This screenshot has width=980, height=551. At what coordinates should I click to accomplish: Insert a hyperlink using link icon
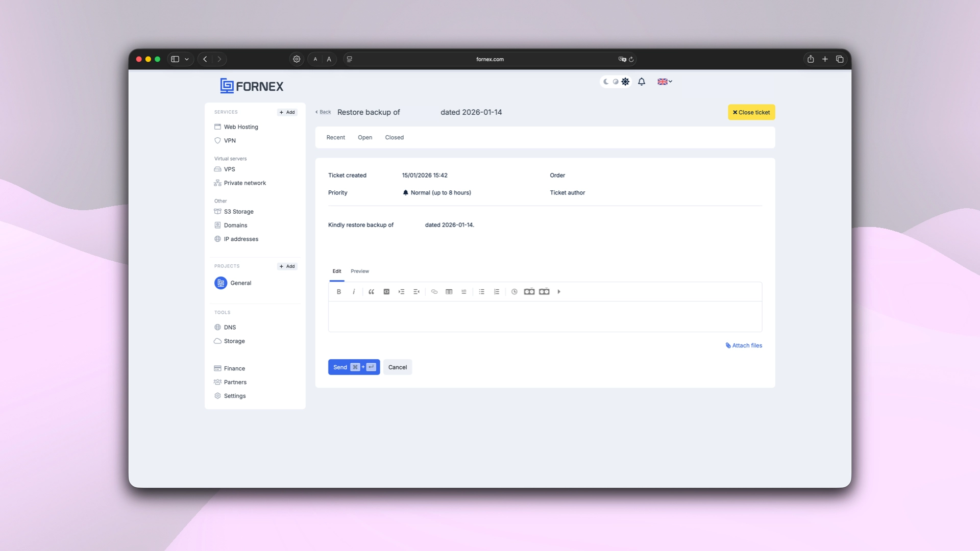tap(434, 292)
